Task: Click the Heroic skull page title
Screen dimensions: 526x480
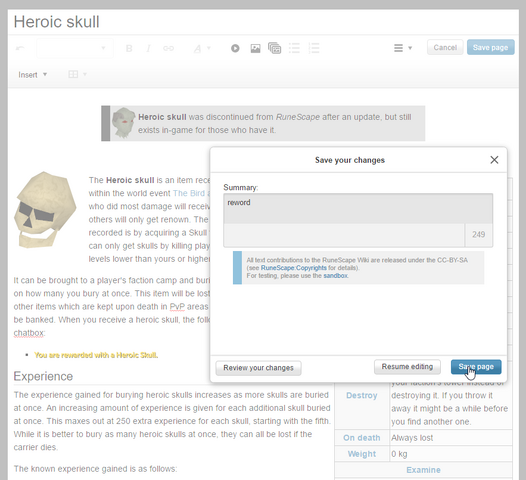Action: (x=56, y=22)
